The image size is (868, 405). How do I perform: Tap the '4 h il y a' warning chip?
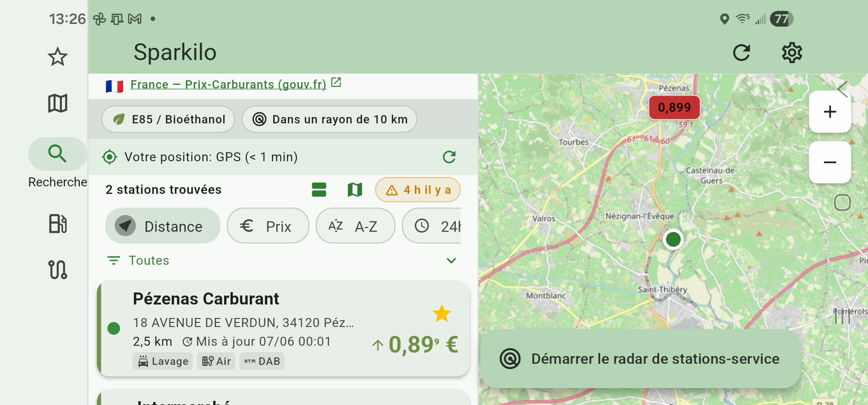(418, 190)
